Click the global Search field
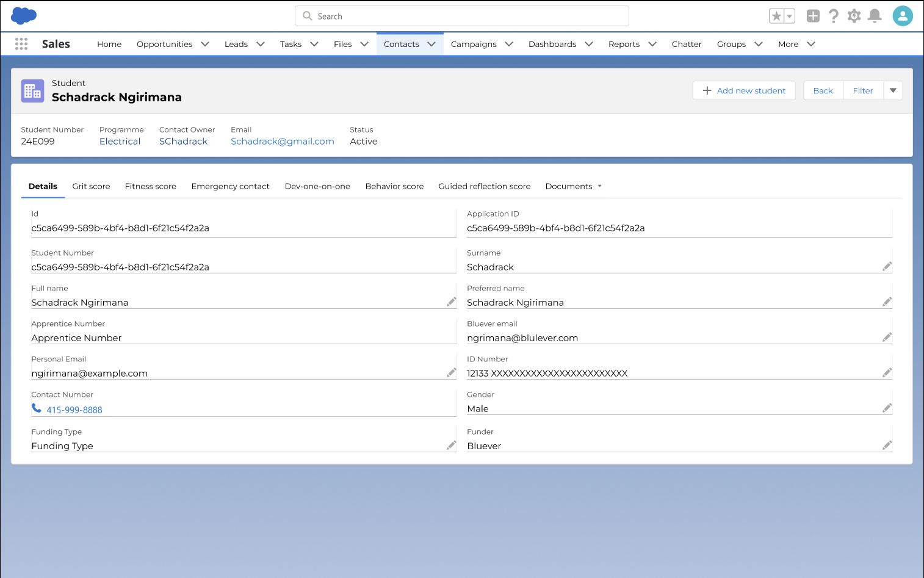This screenshot has height=578, width=924. coord(462,16)
